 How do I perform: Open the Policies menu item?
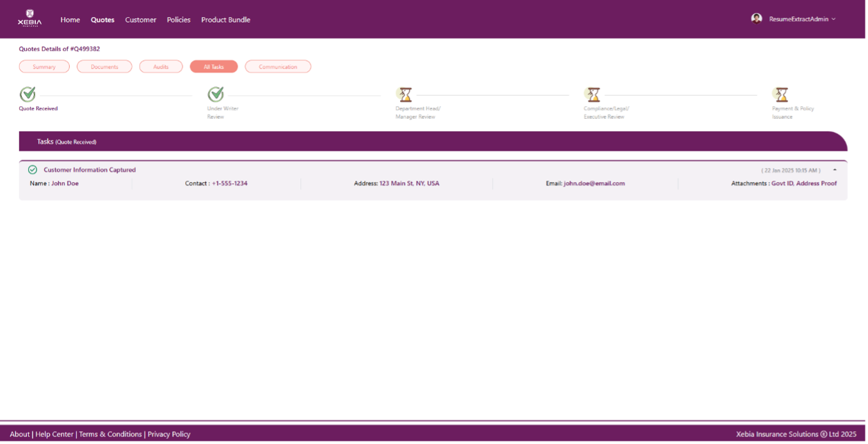pos(179,20)
